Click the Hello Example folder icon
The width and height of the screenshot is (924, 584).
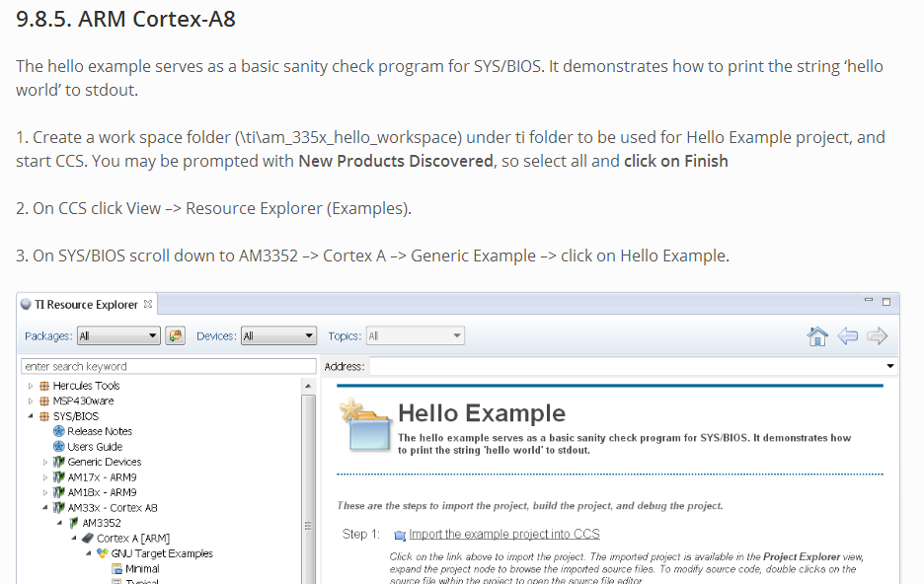(x=366, y=425)
